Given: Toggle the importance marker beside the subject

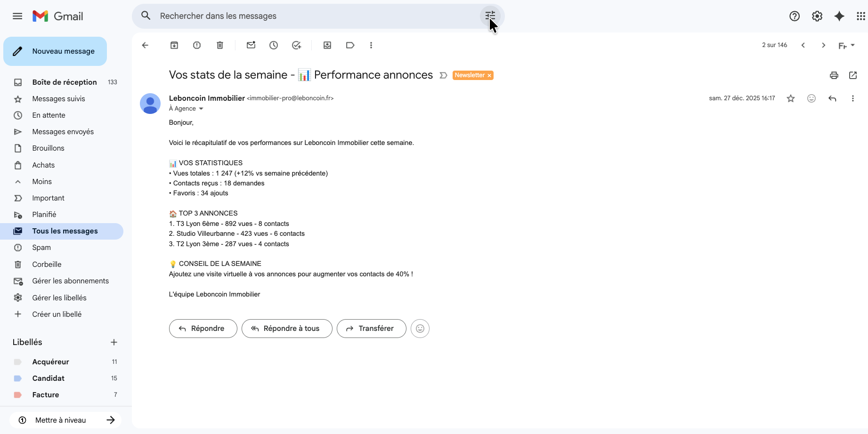Looking at the screenshot, I should coord(443,75).
